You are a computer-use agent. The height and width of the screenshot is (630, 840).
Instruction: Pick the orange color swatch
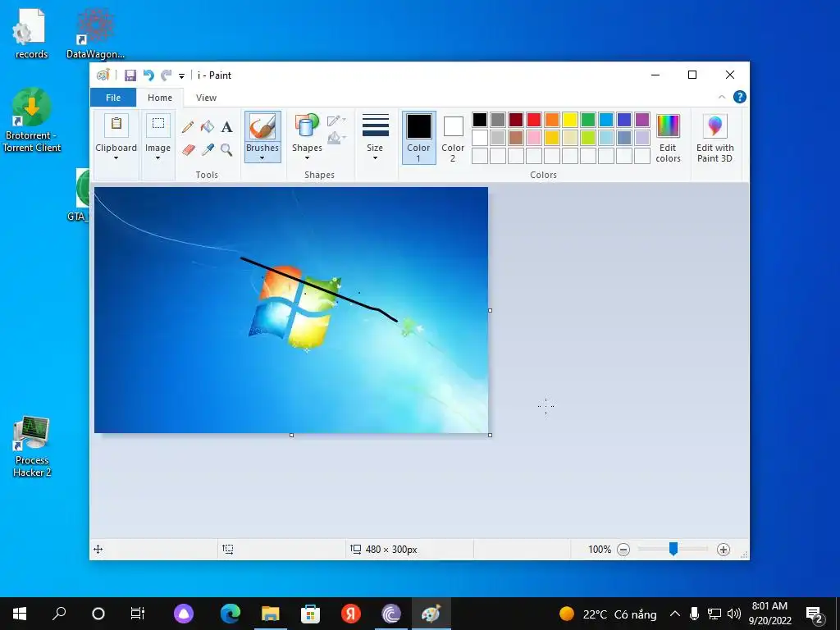pos(552,120)
